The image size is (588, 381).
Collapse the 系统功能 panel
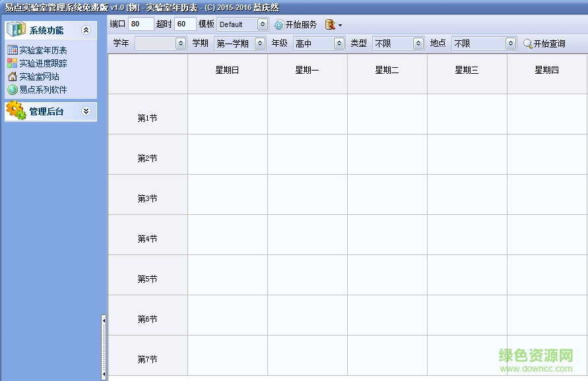85,30
